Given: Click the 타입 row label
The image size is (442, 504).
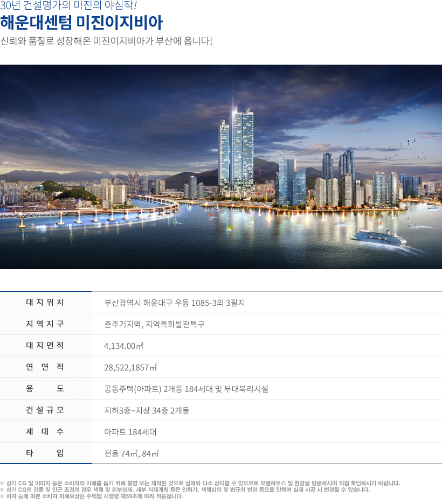Looking at the screenshot, I should pos(45,453).
